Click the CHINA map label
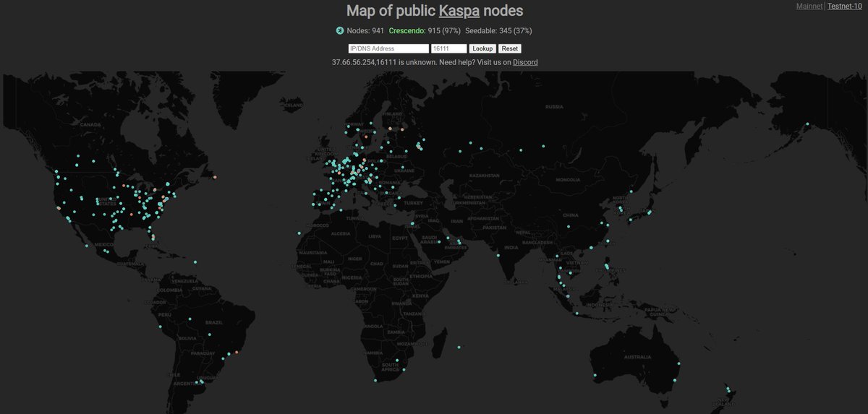The width and height of the screenshot is (868, 414). (571, 215)
